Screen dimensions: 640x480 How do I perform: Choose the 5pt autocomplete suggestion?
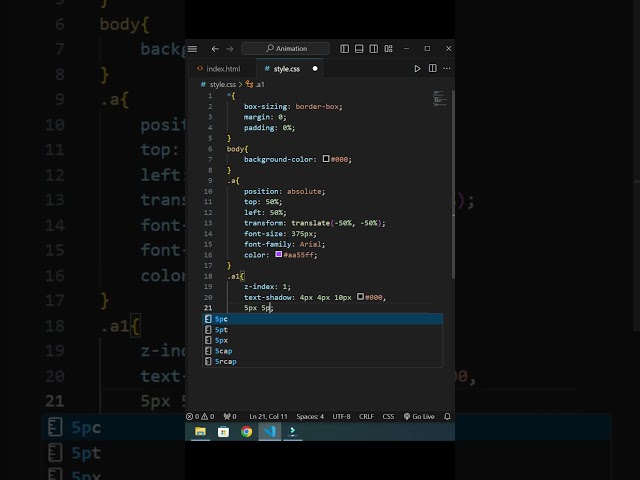[322, 330]
